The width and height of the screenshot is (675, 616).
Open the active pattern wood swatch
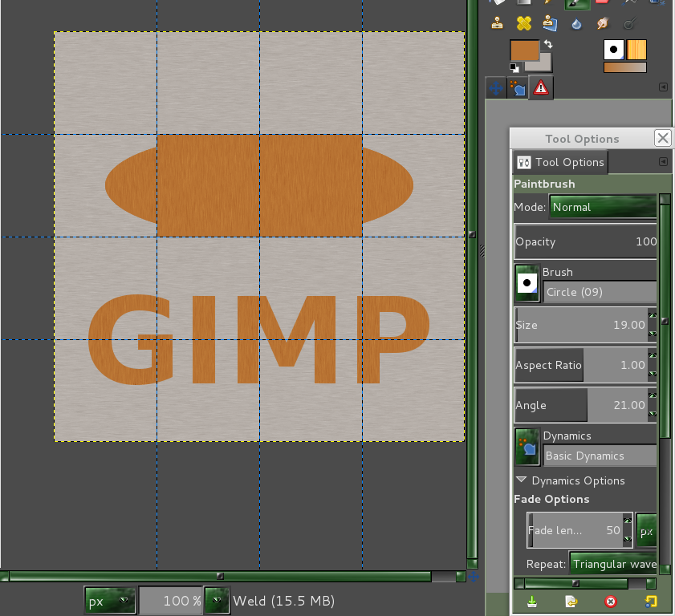click(x=636, y=50)
